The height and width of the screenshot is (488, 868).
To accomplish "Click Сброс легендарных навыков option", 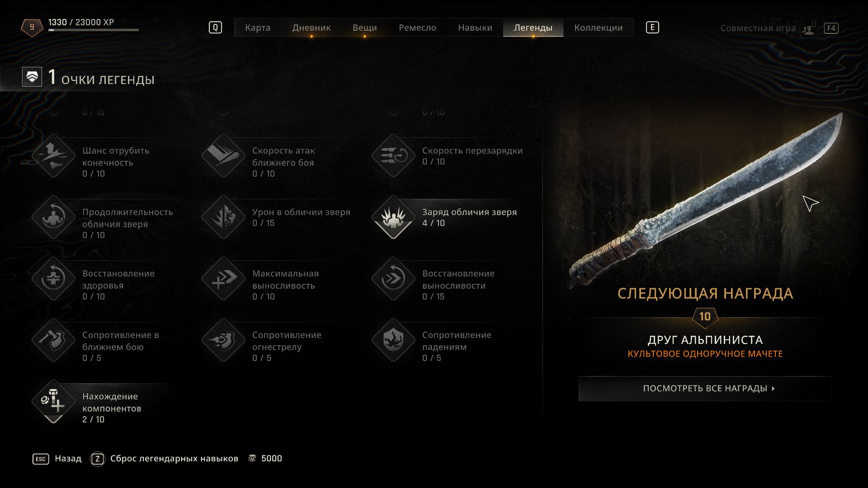I will (174, 459).
